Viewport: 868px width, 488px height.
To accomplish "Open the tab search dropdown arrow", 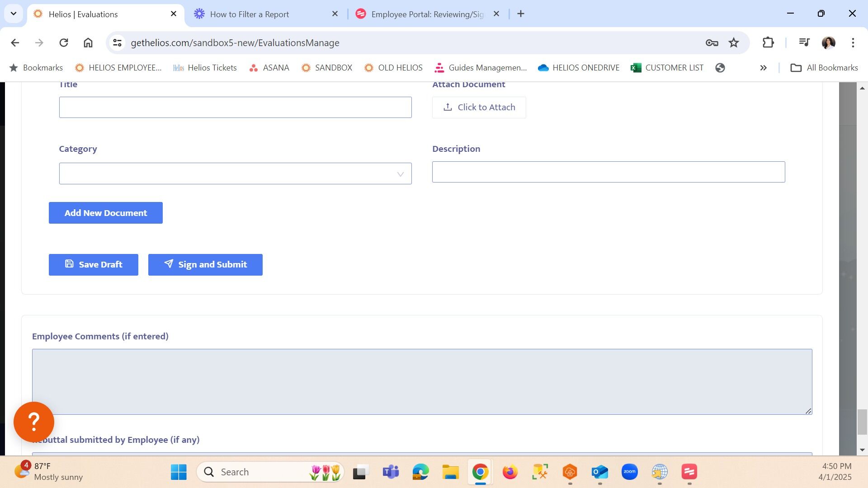I will [x=14, y=14].
